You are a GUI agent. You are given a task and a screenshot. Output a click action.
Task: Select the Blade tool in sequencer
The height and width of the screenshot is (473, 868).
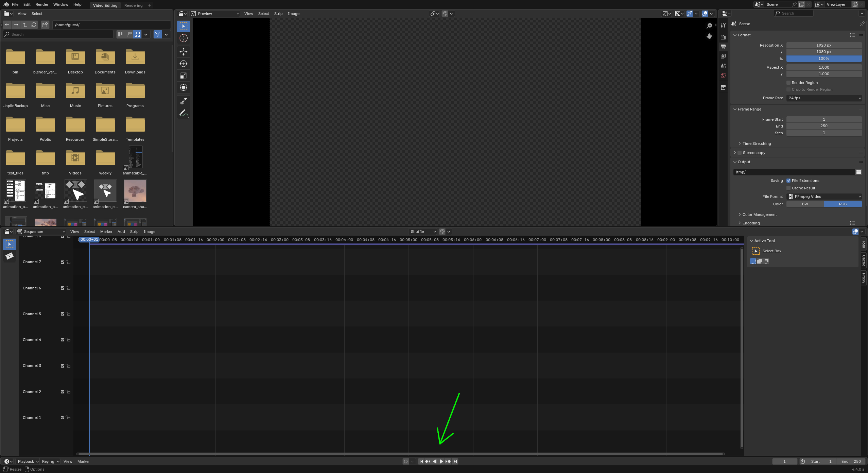[10, 256]
